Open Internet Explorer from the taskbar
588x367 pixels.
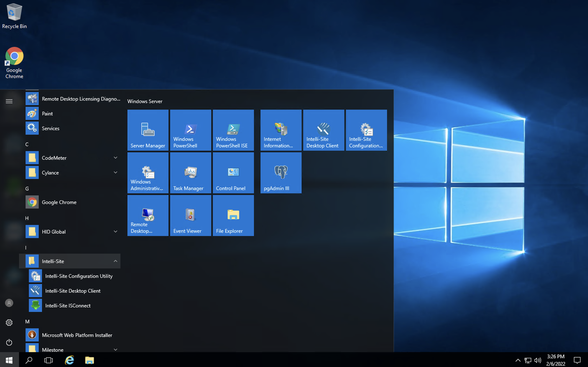pos(69,360)
